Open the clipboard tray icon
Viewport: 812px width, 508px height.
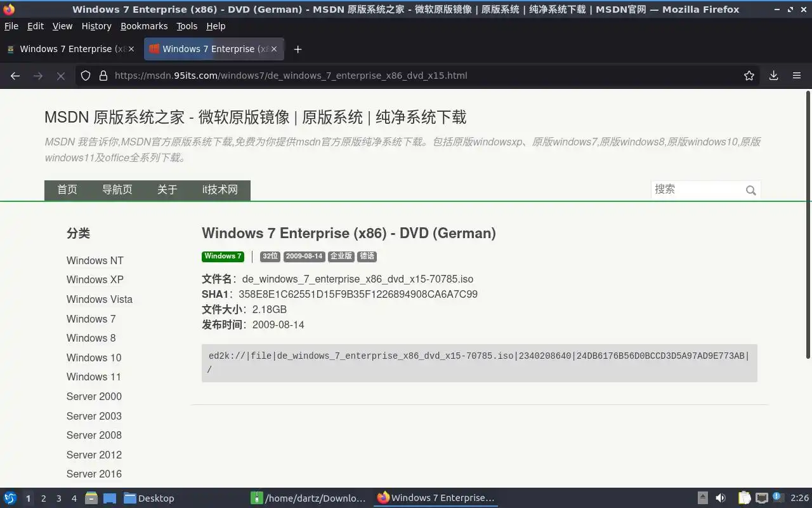click(x=744, y=498)
